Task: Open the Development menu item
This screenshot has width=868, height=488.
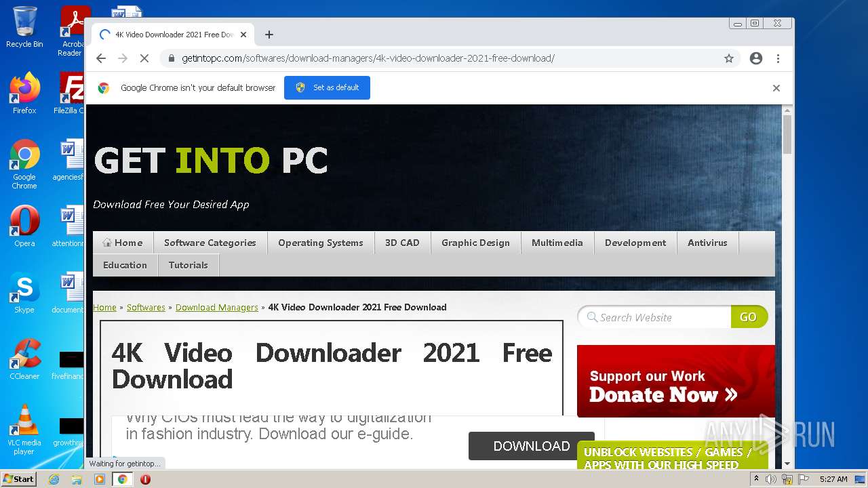Action: (x=635, y=243)
